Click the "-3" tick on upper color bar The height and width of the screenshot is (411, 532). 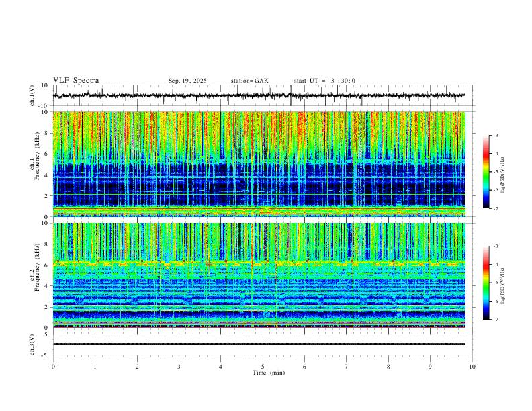[495, 135]
